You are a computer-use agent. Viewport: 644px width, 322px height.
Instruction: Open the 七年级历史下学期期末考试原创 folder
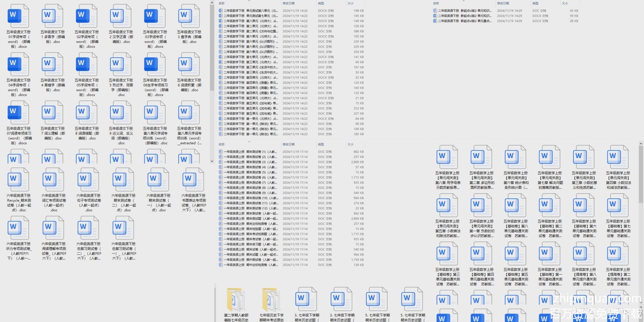271,299
